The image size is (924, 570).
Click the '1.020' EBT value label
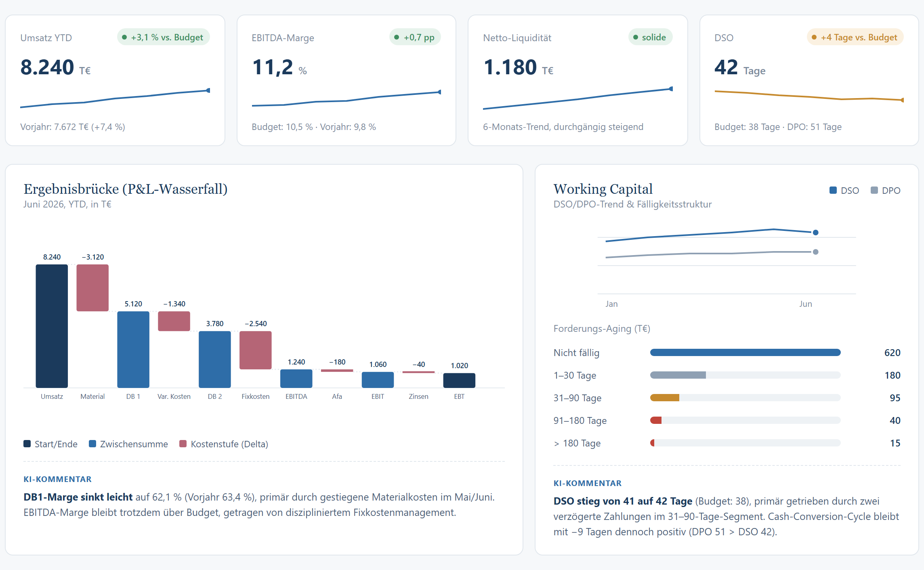(459, 366)
